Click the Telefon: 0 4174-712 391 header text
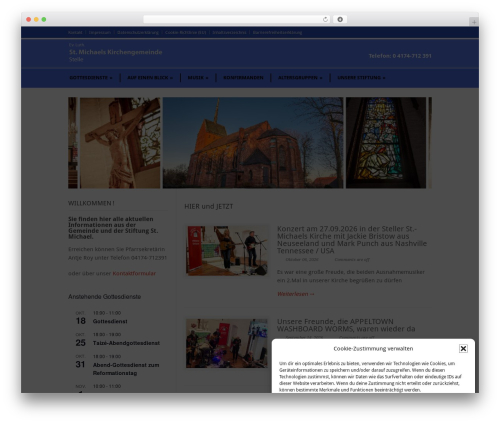 [400, 56]
